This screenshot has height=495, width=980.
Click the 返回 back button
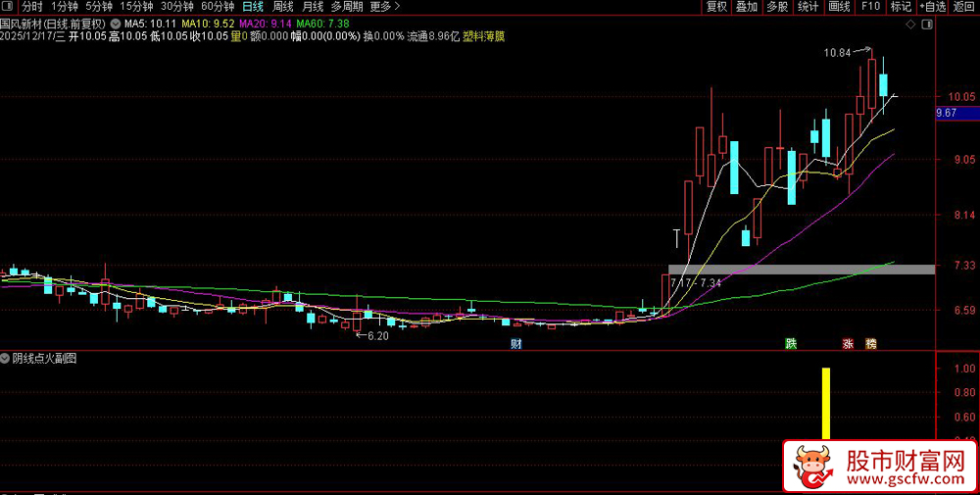click(x=964, y=7)
